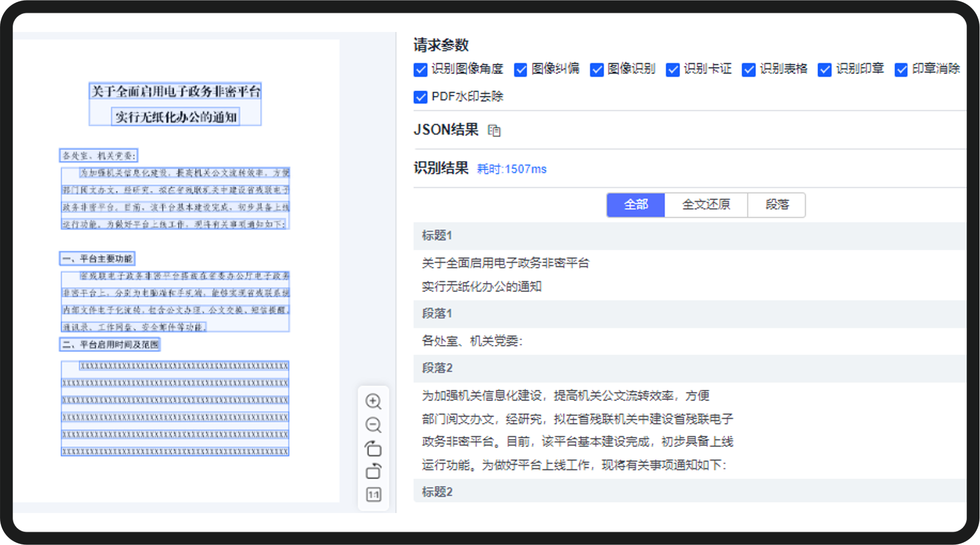Click the 段落1 result header

click(690, 314)
